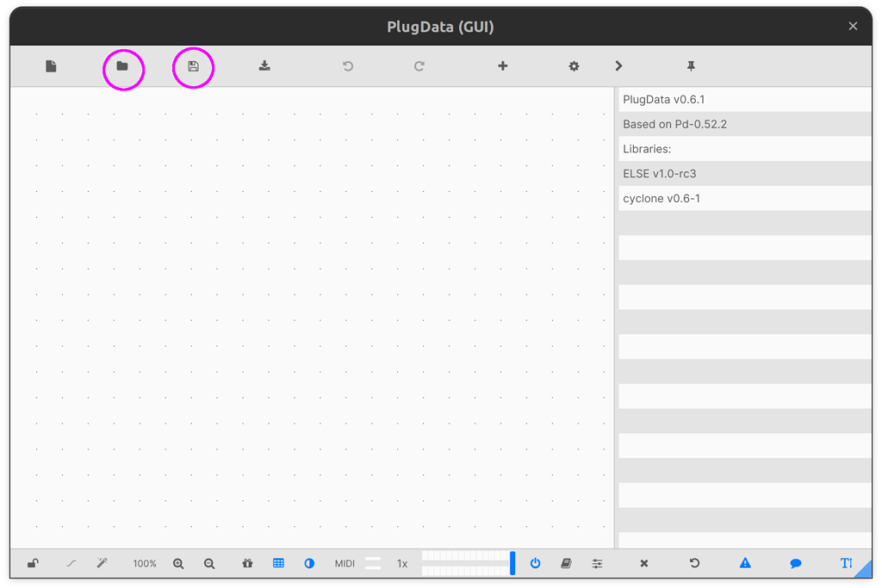Collapse the sidebar with the chevron arrow
The width and height of the screenshot is (882, 588).
coord(618,66)
